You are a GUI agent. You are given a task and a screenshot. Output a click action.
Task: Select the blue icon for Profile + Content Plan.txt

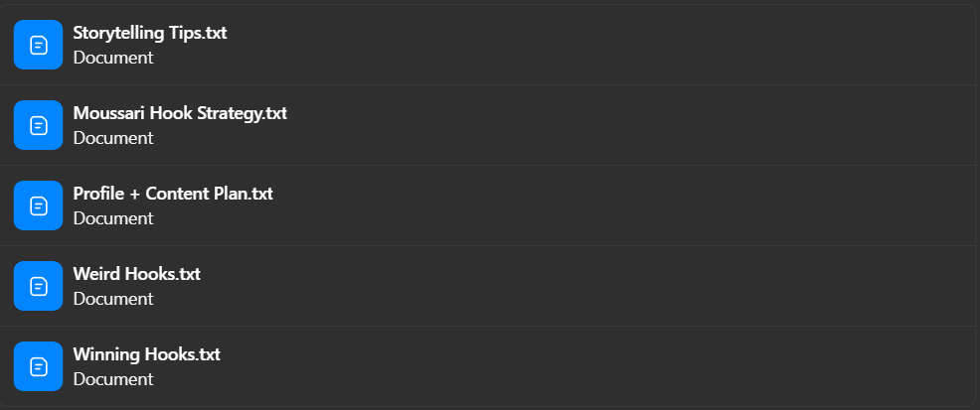pos(38,205)
